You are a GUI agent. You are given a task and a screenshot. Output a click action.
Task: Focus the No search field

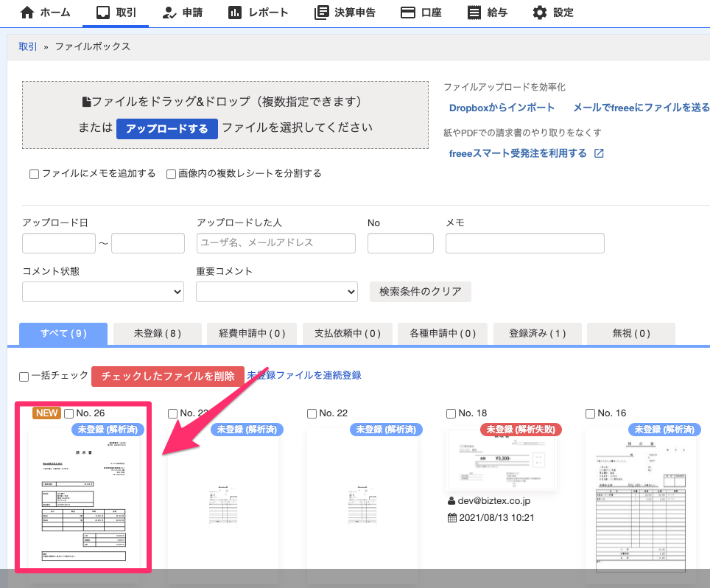point(401,243)
